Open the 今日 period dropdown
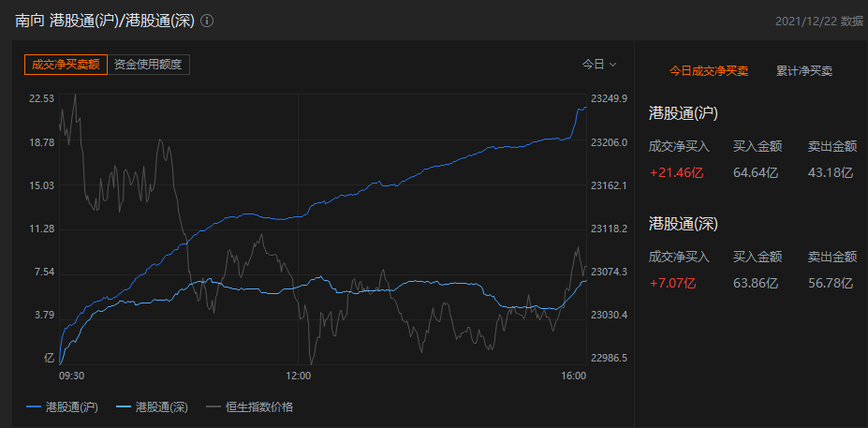Viewport: 868px width, 428px height. [x=599, y=65]
